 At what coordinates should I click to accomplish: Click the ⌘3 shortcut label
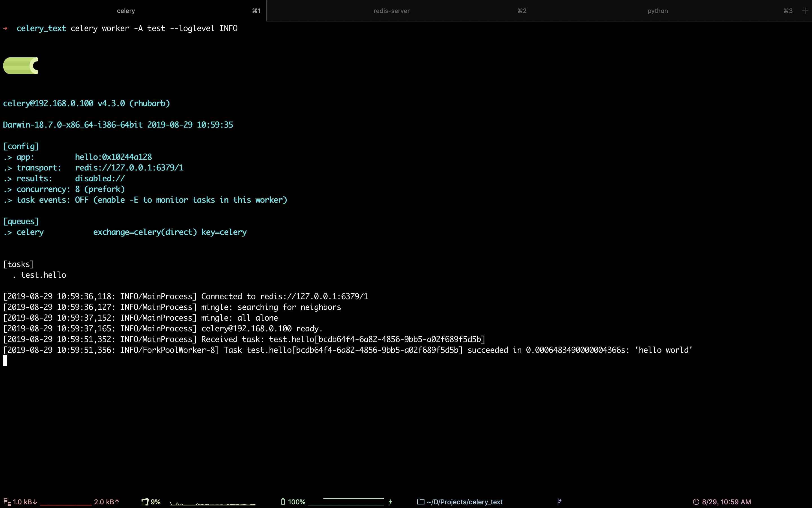788,11
